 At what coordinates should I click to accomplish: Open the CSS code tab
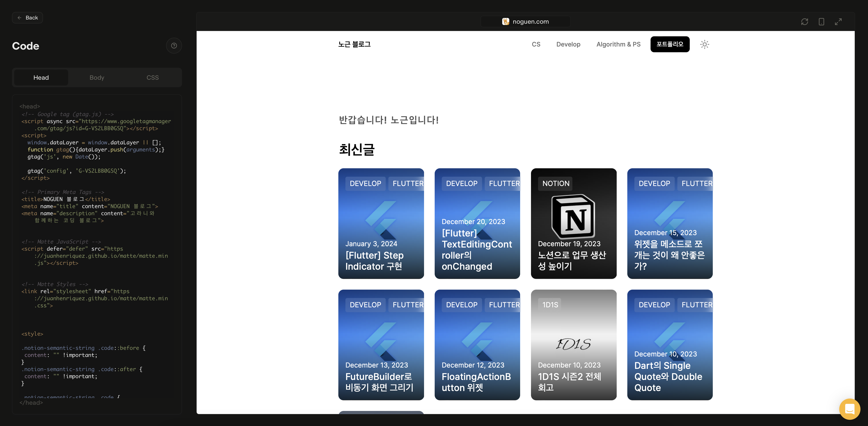pos(152,77)
